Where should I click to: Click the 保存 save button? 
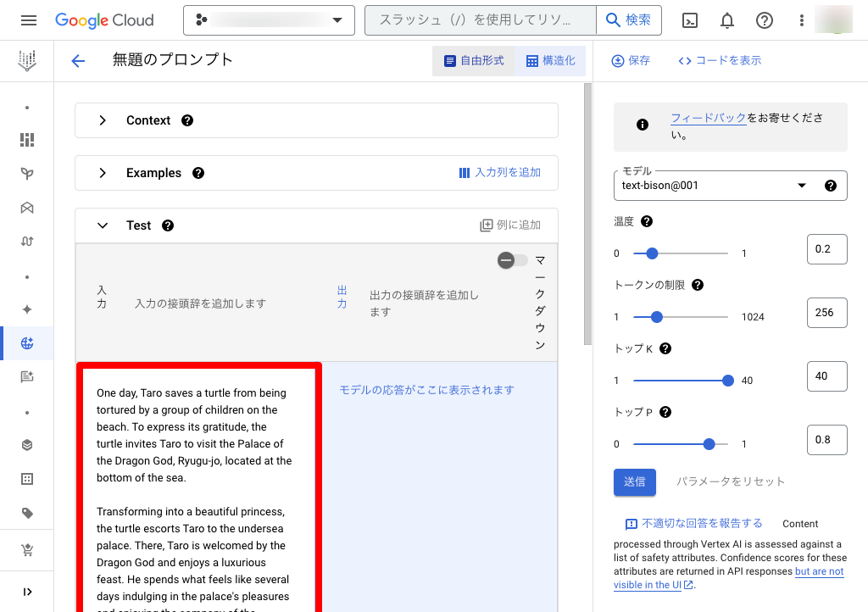[631, 61]
